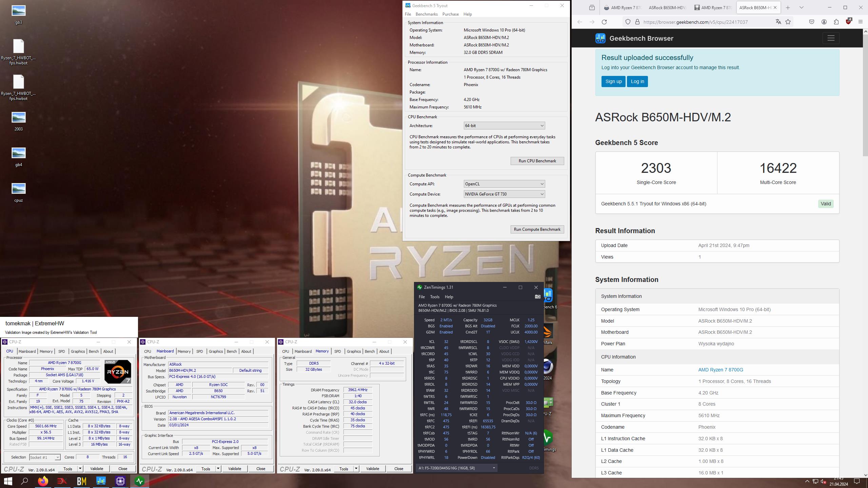This screenshot has height=488, width=868.
Task: Show hidden system tray icons
Action: [807, 481]
